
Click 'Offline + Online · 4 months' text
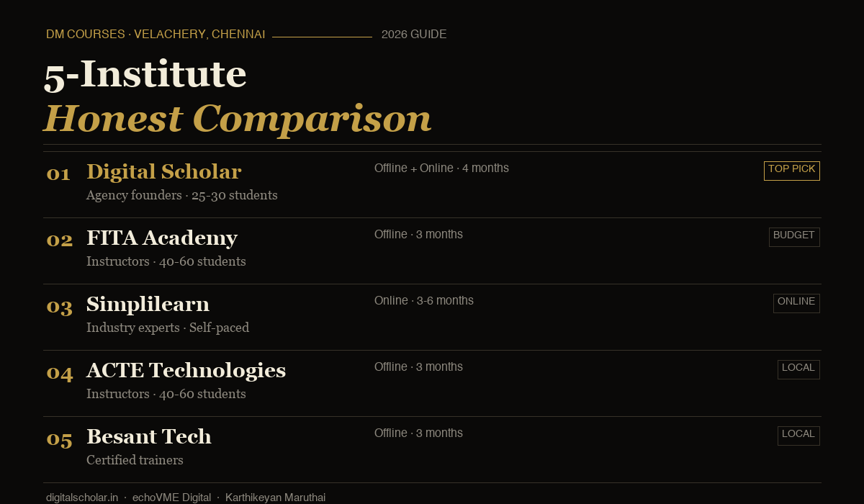pos(441,168)
